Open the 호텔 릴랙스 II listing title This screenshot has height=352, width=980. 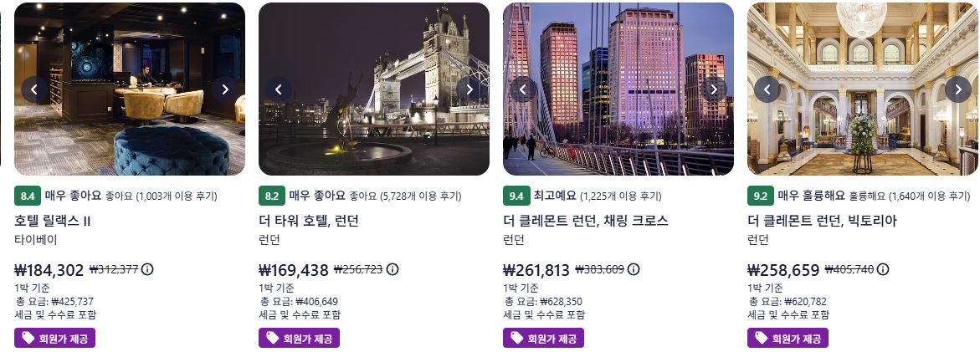pos(53,221)
